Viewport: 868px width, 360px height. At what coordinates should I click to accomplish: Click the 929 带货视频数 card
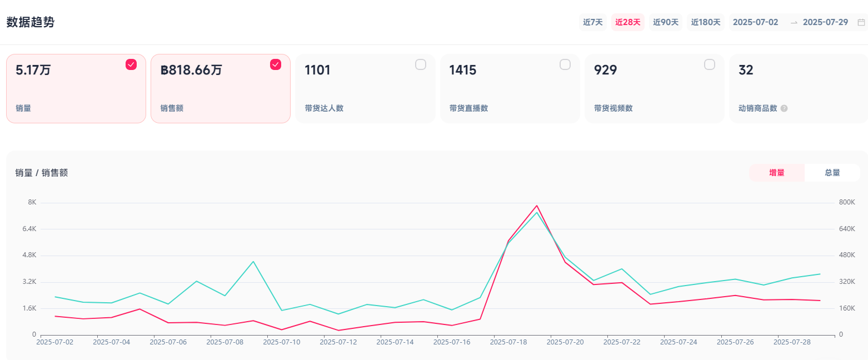(655, 88)
